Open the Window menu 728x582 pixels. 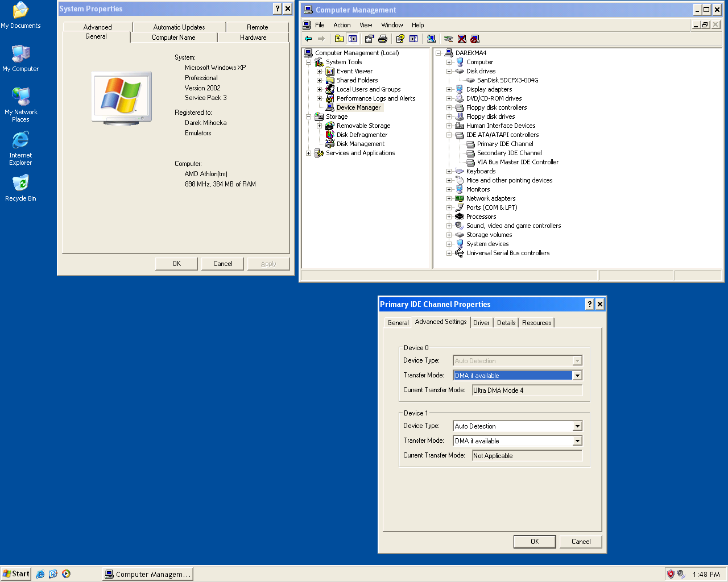(x=392, y=25)
